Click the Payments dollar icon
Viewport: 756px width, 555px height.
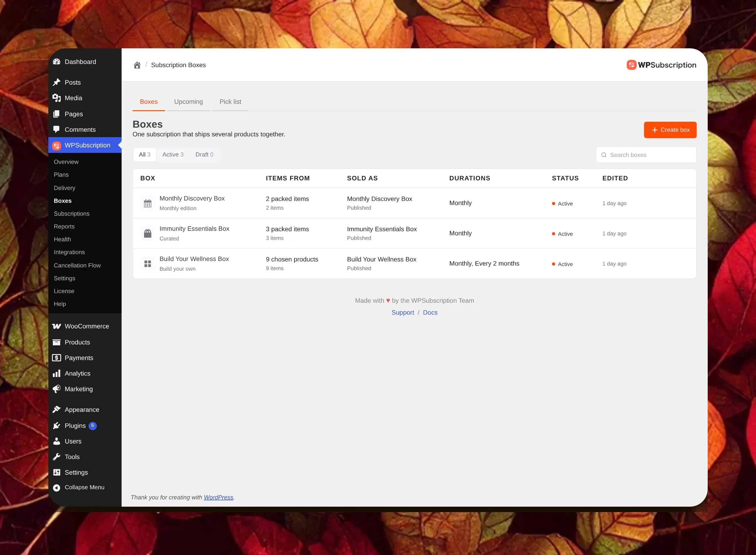(56, 358)
